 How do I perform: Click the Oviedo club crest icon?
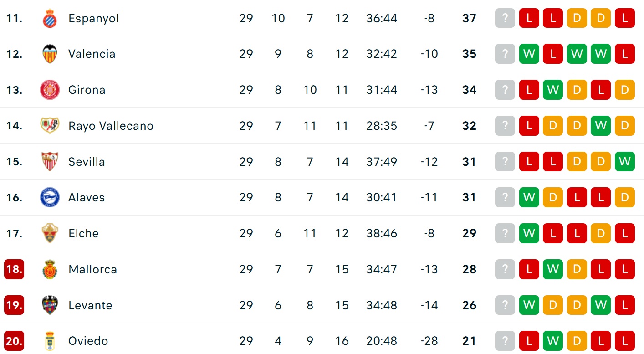(50, 341)
